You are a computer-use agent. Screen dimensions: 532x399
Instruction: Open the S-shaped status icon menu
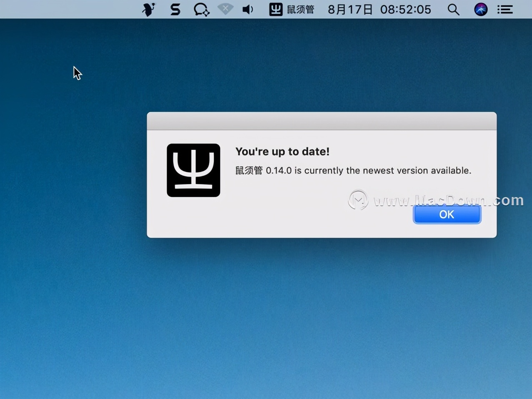click(x=176, y=9)
